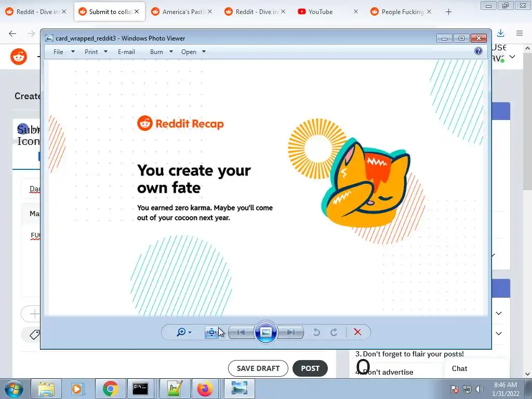Go to previous image in Photo Viewer

click(x=241, y=332)
